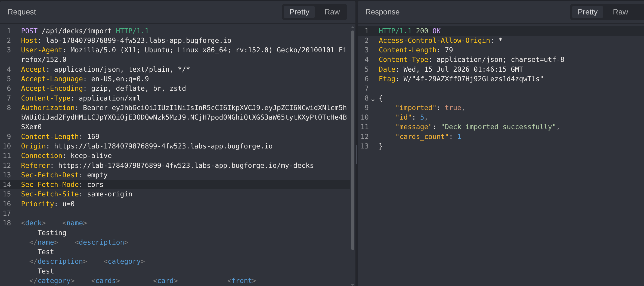
Task: Click the closing brace on response line 13
Action: coord(381,146)
